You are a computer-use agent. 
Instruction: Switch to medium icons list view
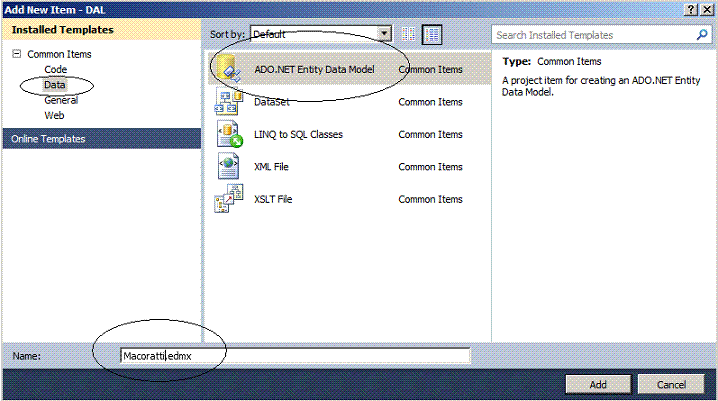click(x=431, y=34)
